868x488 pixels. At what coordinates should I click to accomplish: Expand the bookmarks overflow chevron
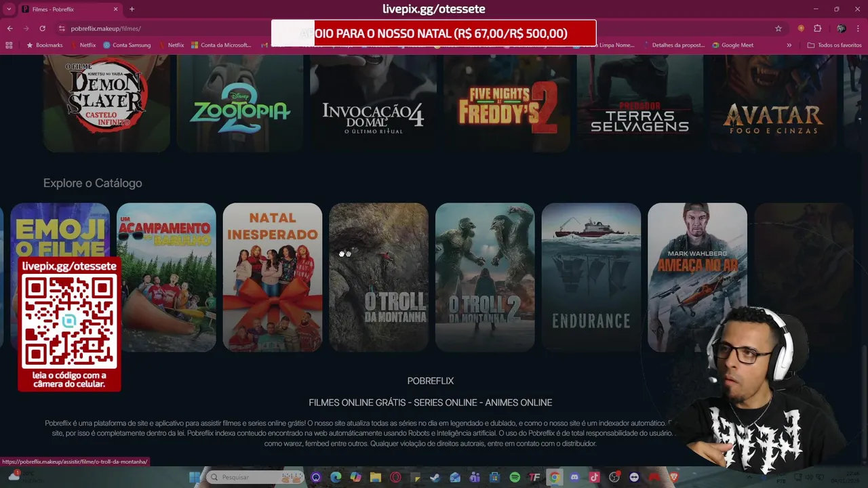(x=789, y=45)
